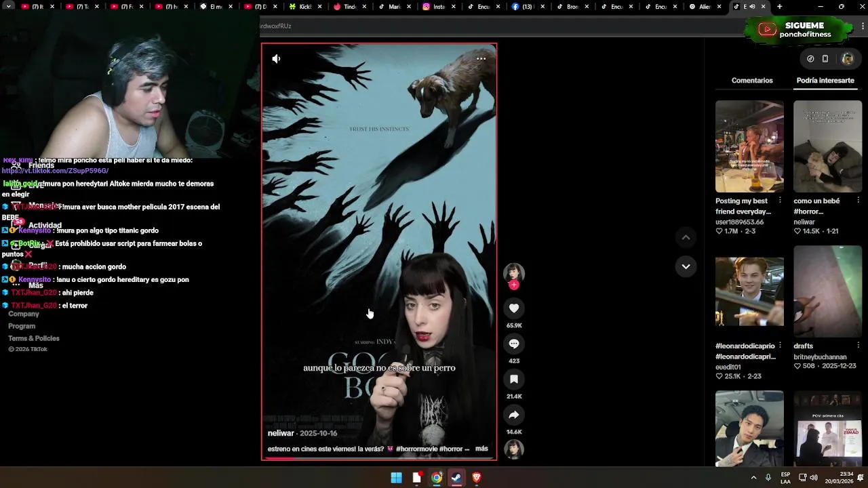The height and width of the screenshot is (488, 868).
Task: Click the compass icon in top pill
Action: coord(810,59)
